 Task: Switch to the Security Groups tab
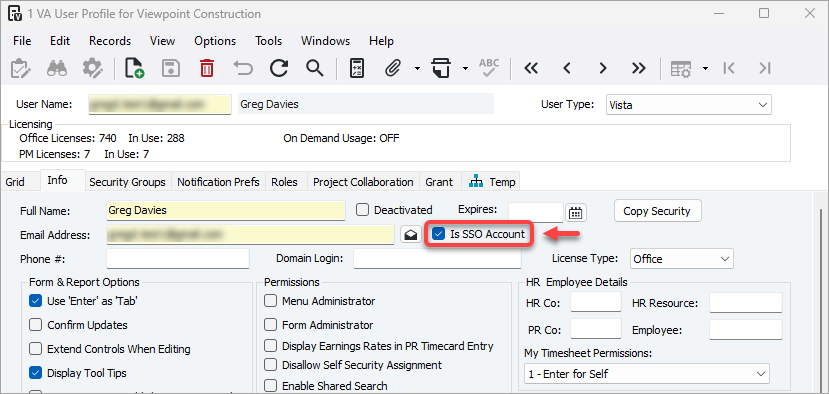[x=127, y=182]
